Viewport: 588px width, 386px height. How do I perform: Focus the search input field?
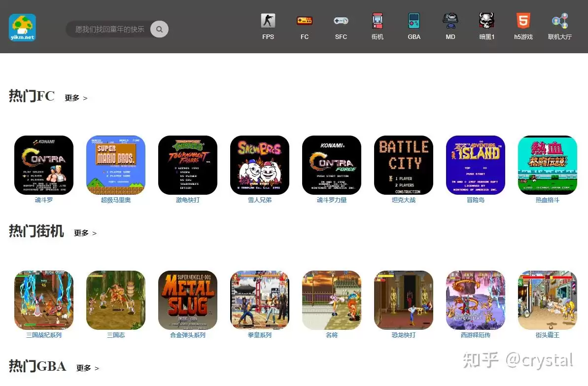coord(109,29)
